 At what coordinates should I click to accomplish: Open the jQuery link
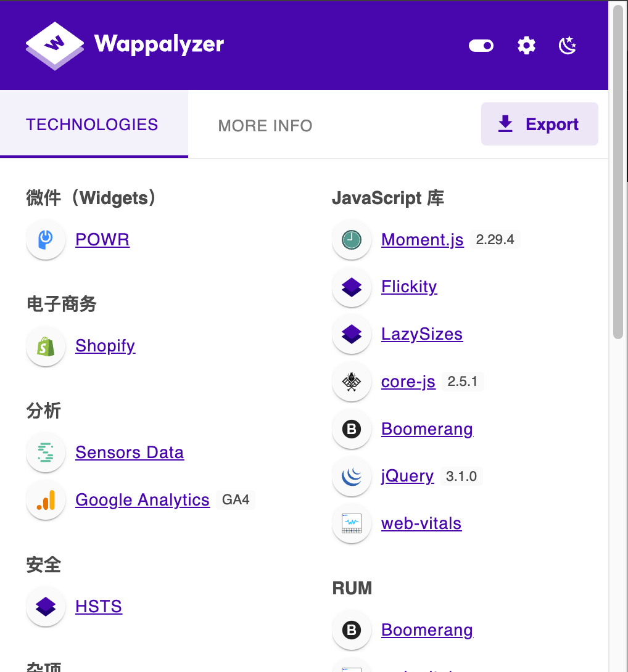point(408,477)
